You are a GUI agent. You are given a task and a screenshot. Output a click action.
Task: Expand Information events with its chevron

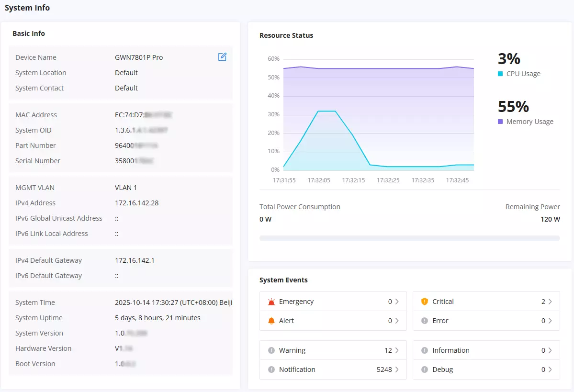(550, 350)
